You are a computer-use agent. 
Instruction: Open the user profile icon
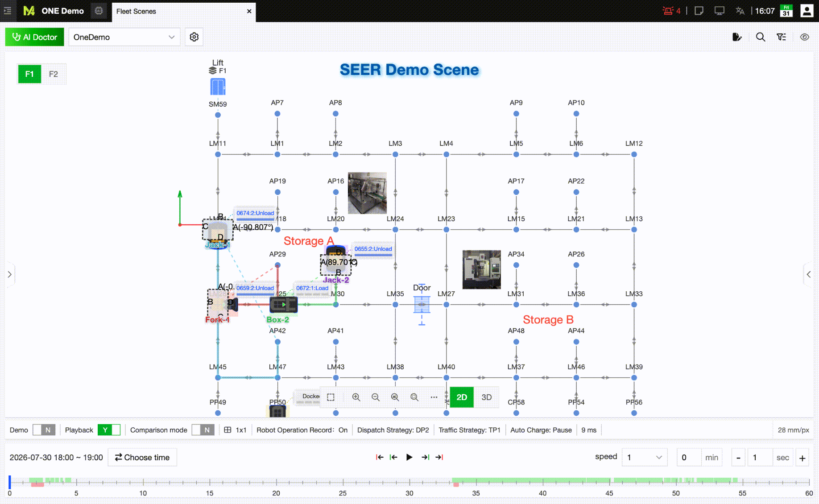807,11
